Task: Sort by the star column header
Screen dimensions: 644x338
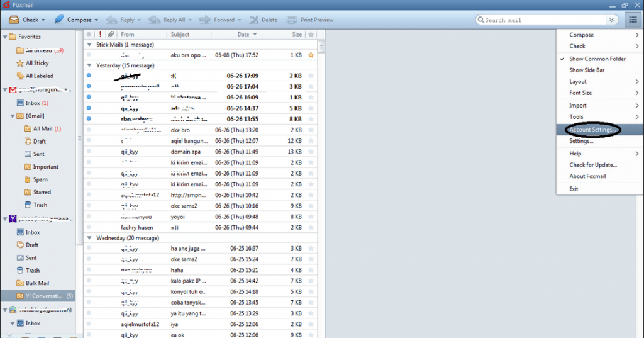Action: [311, 35]
